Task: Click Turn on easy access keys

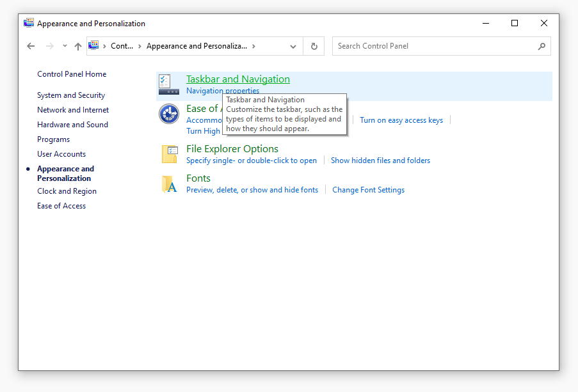Action: [401, 120]
